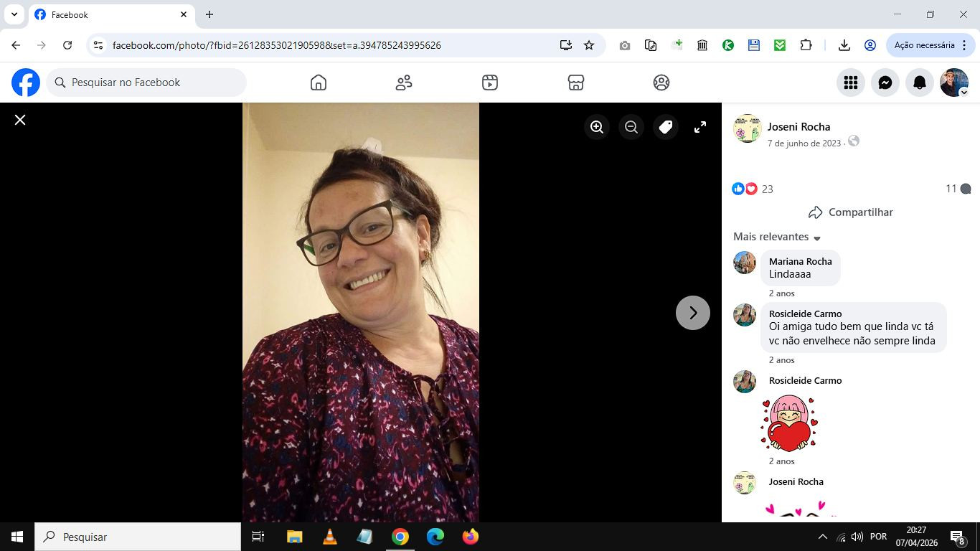Image resolution: width=980 pixels, height=551 pixels.
Task: Open Mariana Rocha's profile link
Action: coord(800,261)
